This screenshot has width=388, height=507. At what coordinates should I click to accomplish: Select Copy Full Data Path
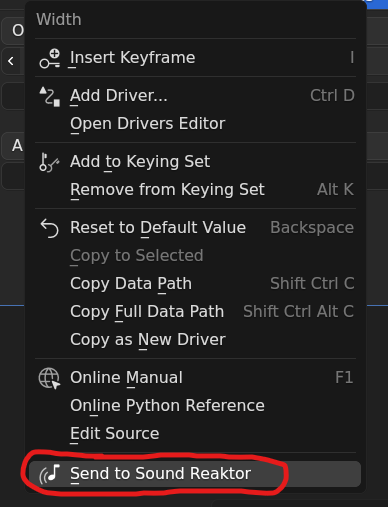[195, 312]
